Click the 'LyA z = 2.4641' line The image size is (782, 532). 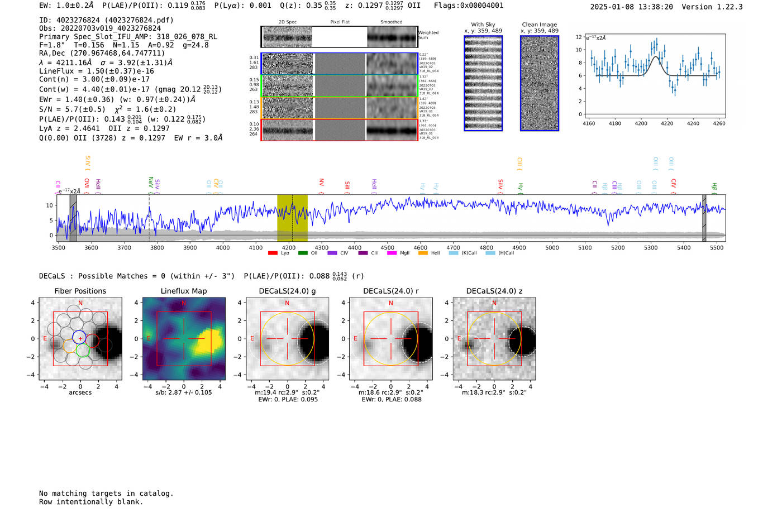click(70, 128)
